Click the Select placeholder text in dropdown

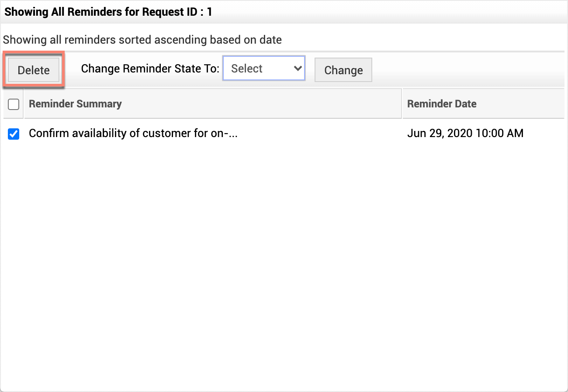(x=247, y=69)
